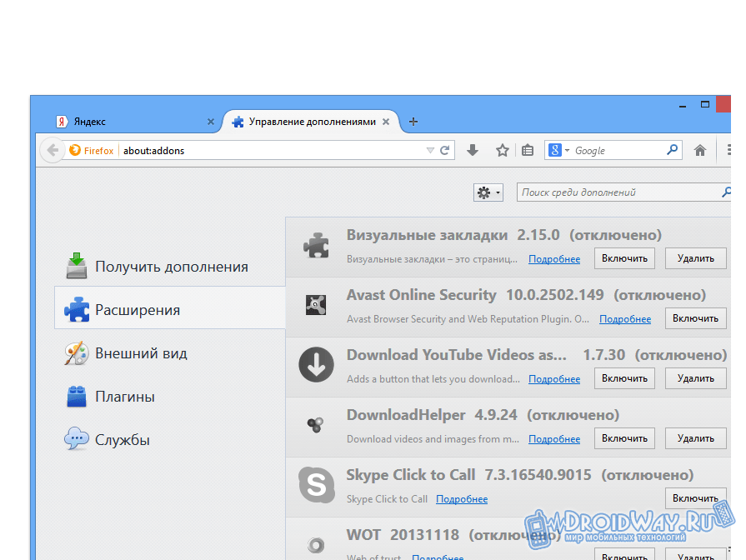Open the downloads arrow icon

[x=473, y=150]
